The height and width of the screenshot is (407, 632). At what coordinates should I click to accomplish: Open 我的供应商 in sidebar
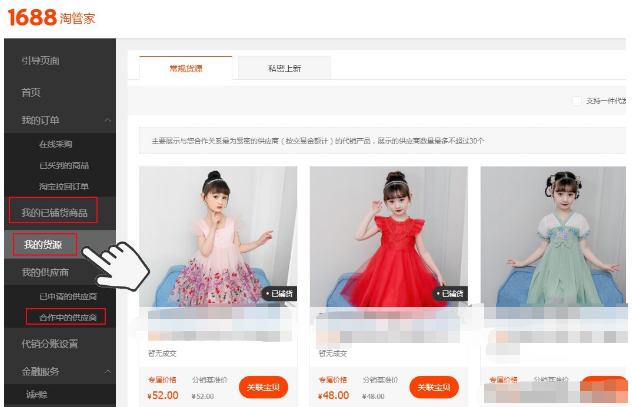click(x=45, y=272)
